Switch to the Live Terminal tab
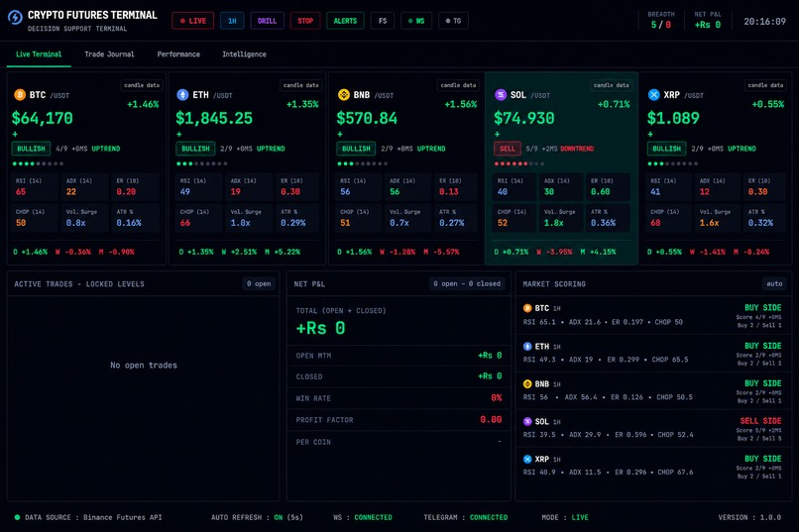This screenshot has width=799, height=532. point(39,54)
